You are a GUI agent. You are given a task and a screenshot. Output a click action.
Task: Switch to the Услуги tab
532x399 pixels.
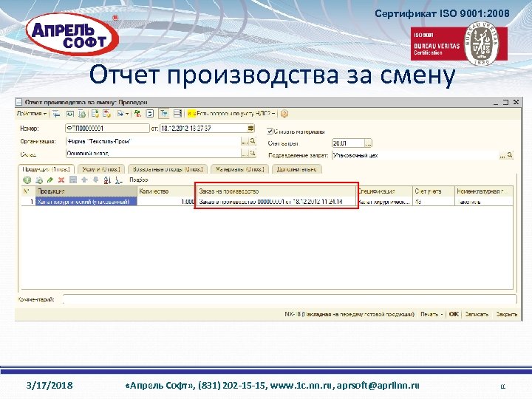point(101,169)
